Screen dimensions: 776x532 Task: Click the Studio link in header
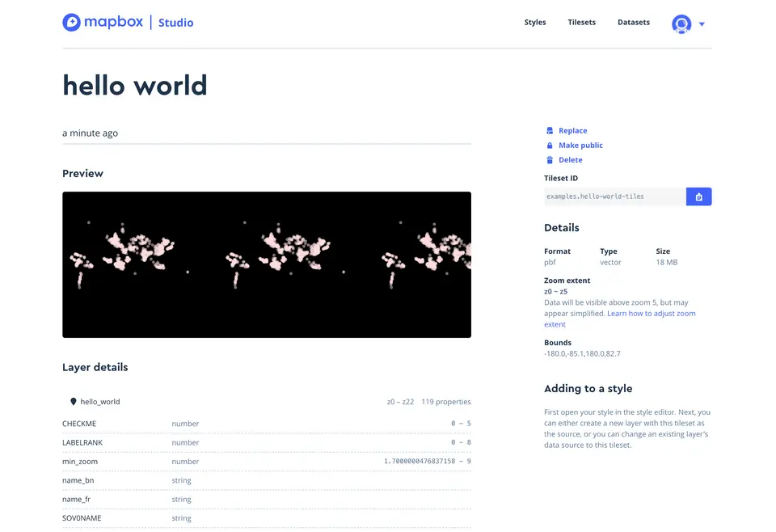point(175,23)
